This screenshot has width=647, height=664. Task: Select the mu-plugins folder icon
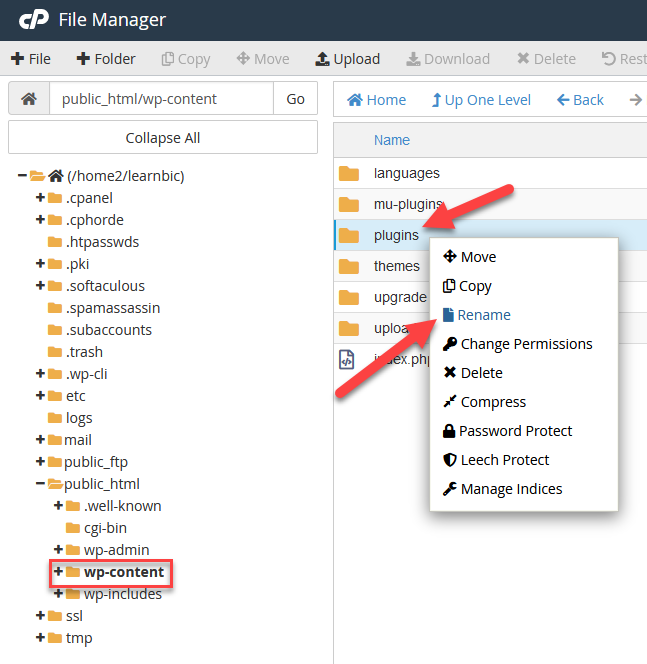click(349, 204)
